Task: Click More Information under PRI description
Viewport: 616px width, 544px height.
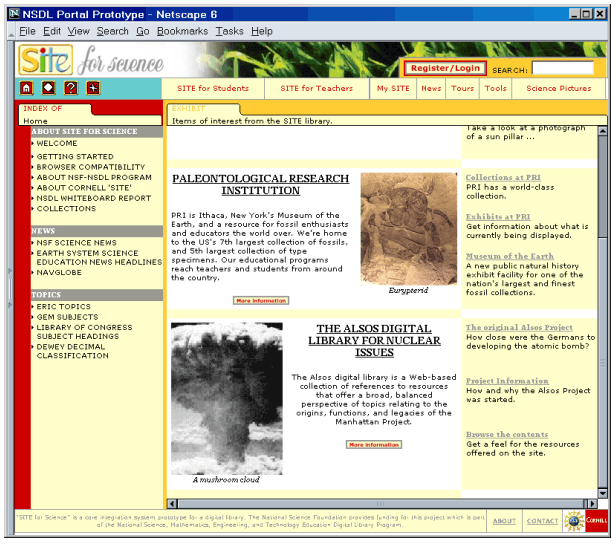Action: (x=261, y=300)
